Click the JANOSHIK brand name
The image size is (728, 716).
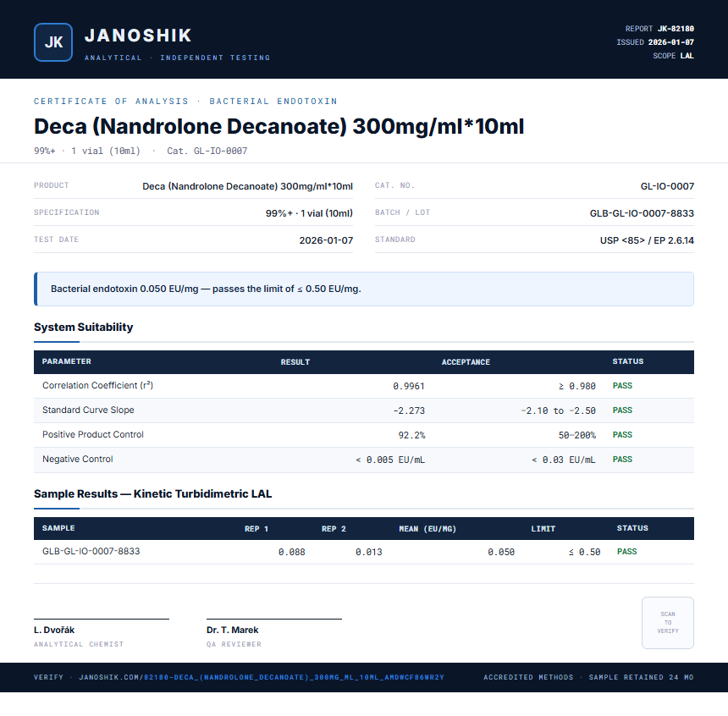click(138, 36)
